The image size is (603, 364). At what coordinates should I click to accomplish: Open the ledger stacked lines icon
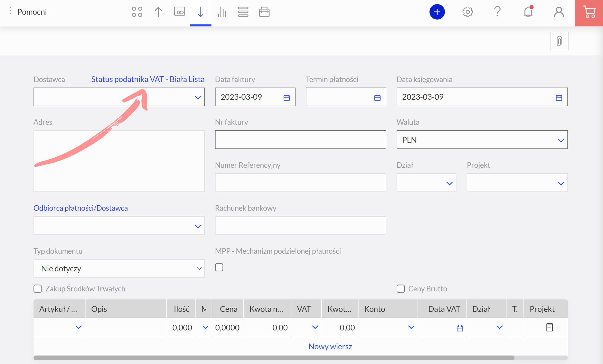click(x=243, y=12)
